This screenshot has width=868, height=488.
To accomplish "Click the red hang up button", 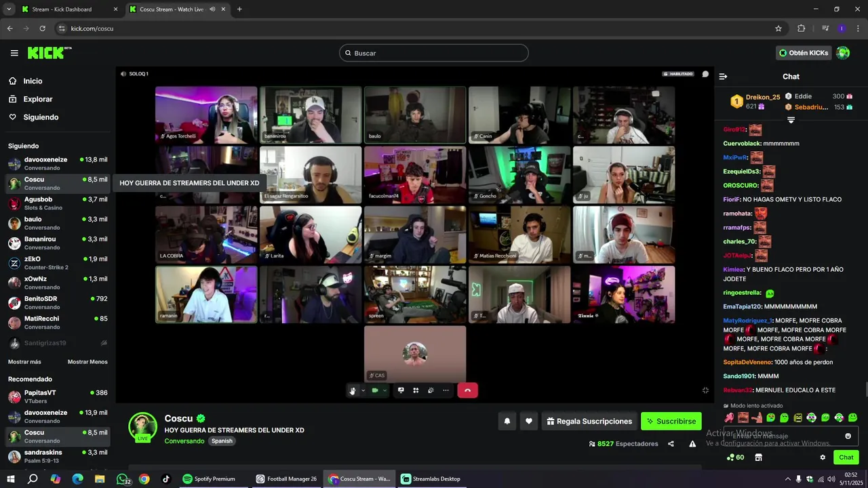I will pos(467,390).
